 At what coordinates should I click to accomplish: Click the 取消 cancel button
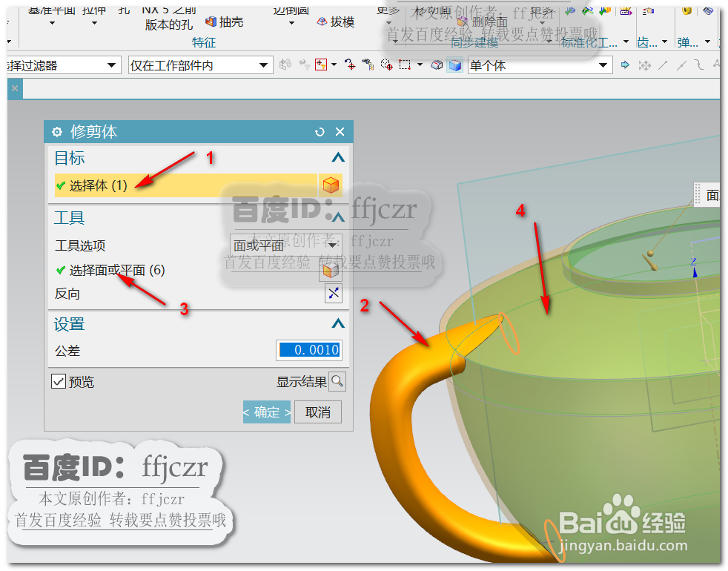[318, 412]
